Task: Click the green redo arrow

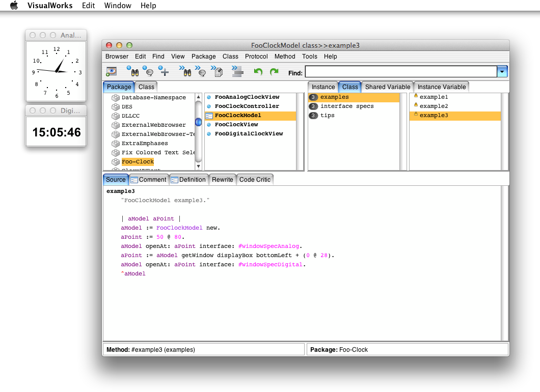Action: click(274, 72)
